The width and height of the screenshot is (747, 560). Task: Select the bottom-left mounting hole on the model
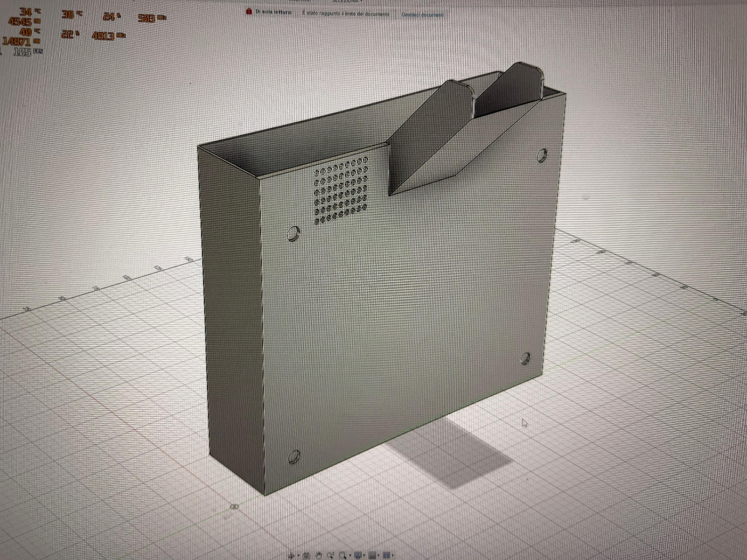[294, 457]
